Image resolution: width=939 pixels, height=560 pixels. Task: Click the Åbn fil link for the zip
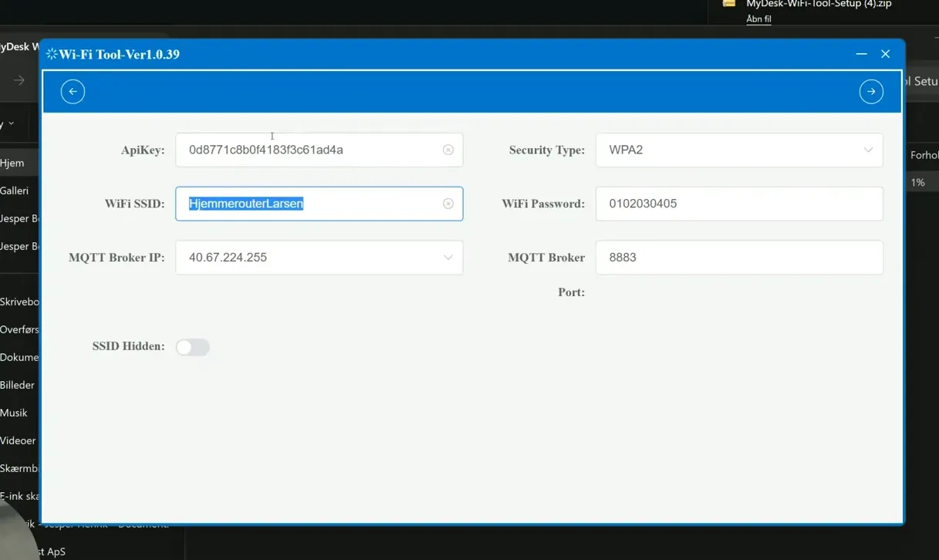click(x=758, y=19)
